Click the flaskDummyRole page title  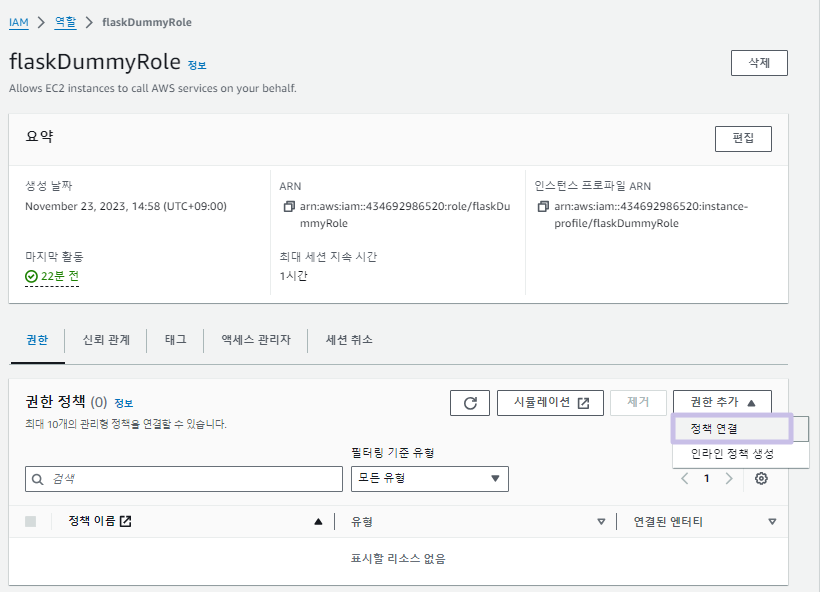[x=95, y=62]
